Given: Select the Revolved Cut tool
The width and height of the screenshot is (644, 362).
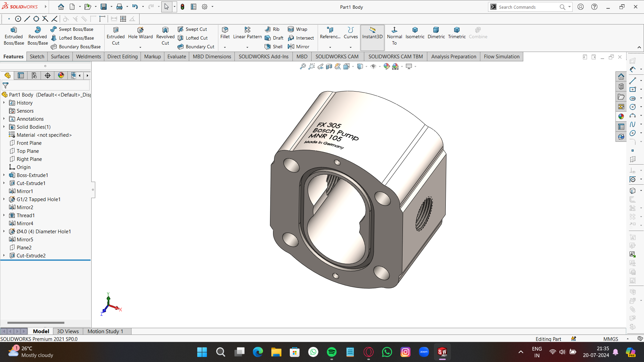Looking at the screenshot, I should tap(165, 36).
